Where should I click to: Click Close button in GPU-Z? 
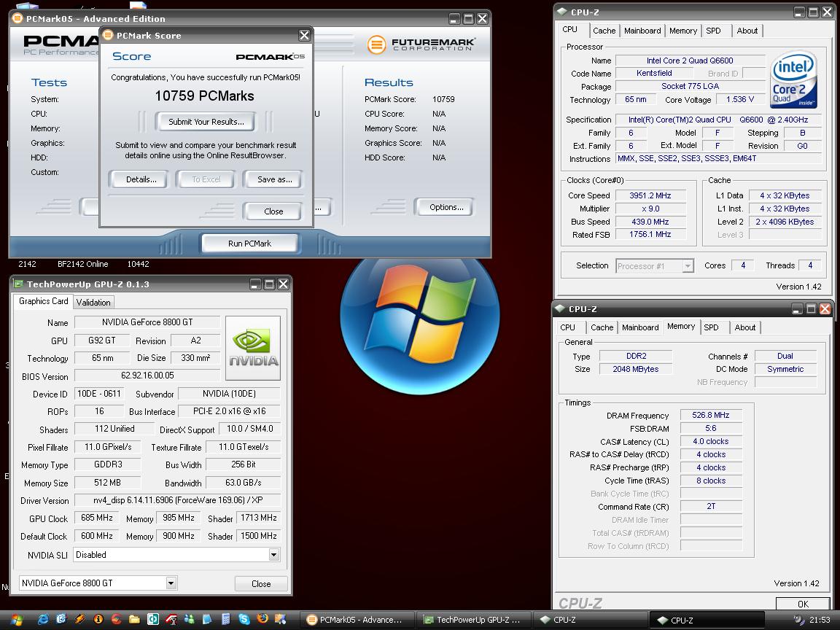click(261, 583)
